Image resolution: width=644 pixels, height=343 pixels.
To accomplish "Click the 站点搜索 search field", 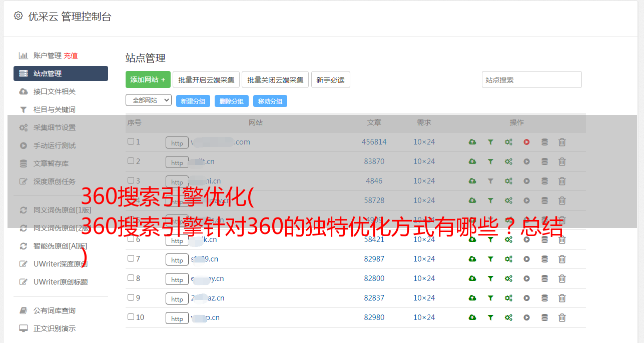I will click(532, 79).
